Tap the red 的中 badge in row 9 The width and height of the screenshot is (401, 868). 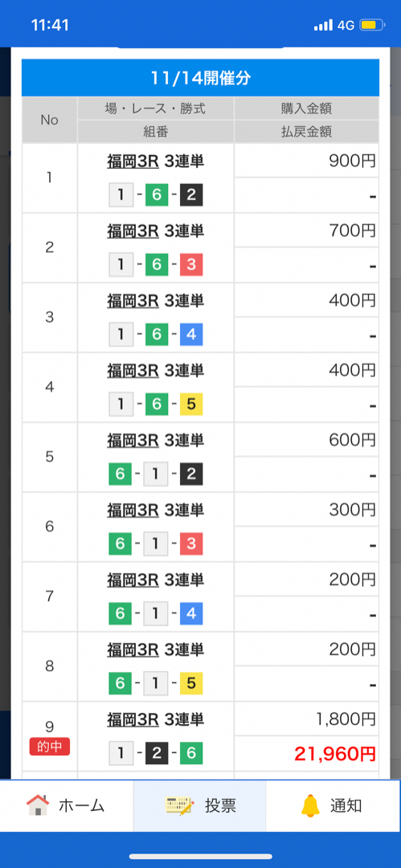49,747
